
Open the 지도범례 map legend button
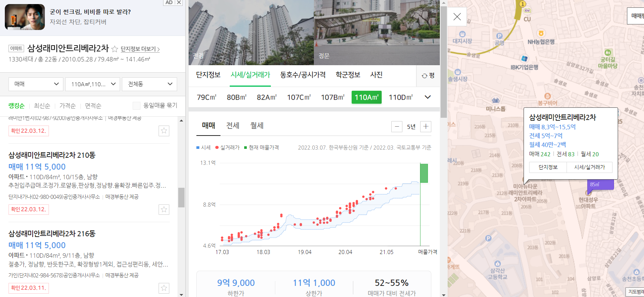coord(635,292)
